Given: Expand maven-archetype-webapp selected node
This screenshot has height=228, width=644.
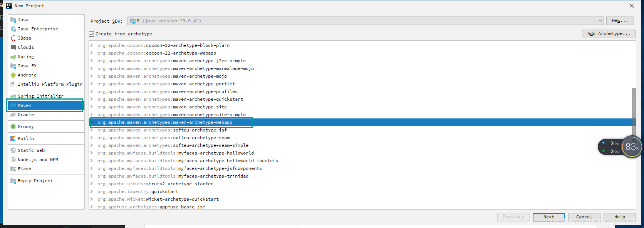Looking at the screenshot, I should pos(92,122).
